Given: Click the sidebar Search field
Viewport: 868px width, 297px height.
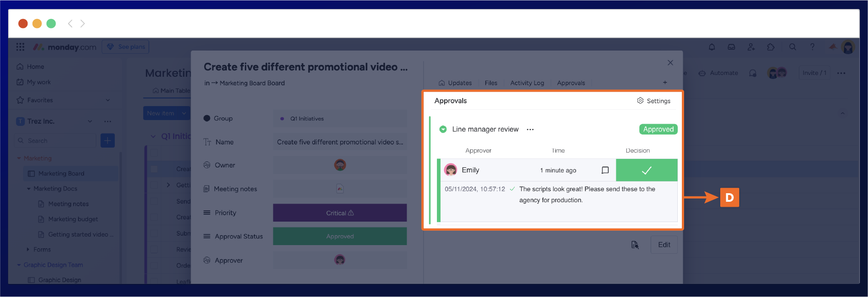Looking at the screenshot, I should [x=55, y=141].
